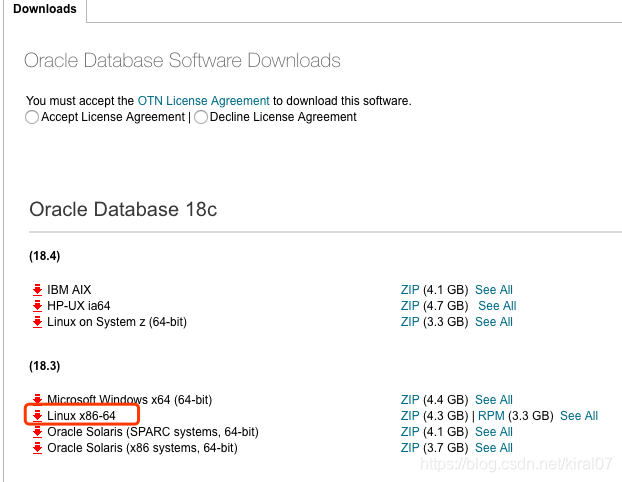This screenshot has height=482, width=622.
Task: Click the Oracle Solaris (x86 systems, 64-bit) text
Action: (x=142, y=448)
